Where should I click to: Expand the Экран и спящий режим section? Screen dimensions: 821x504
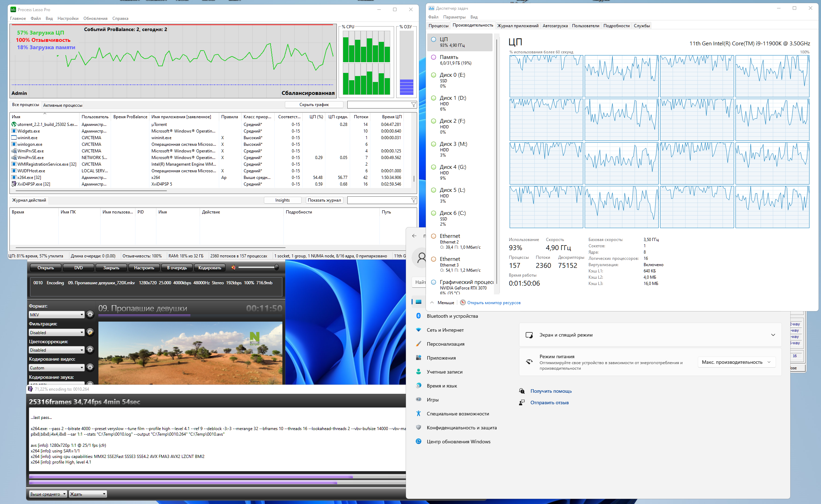click(773, 335)
